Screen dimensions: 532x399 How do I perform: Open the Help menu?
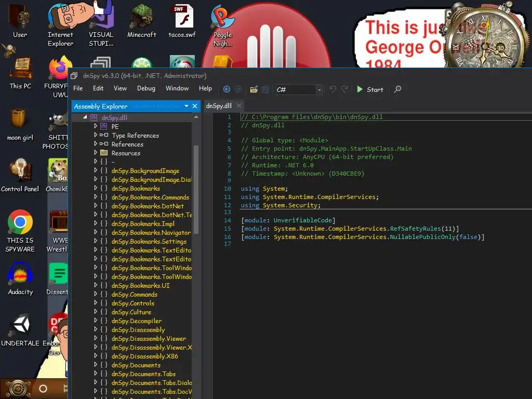coord(205,88)
